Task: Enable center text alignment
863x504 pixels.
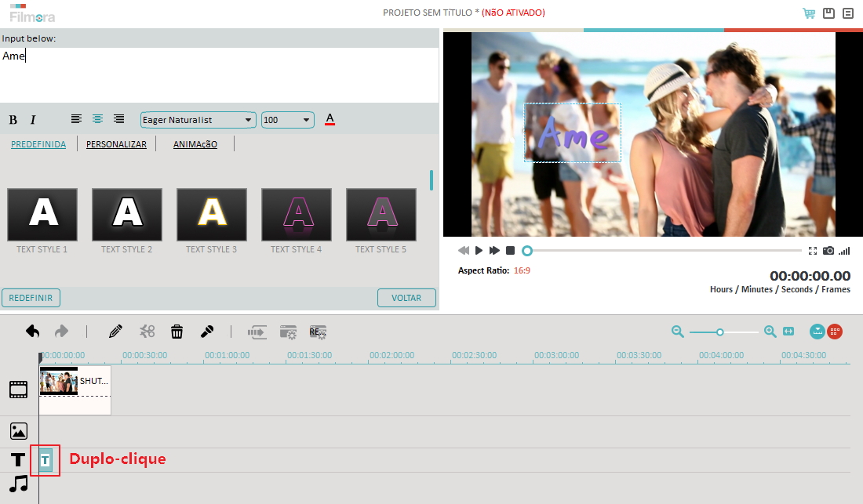Action: pos(97,118)
